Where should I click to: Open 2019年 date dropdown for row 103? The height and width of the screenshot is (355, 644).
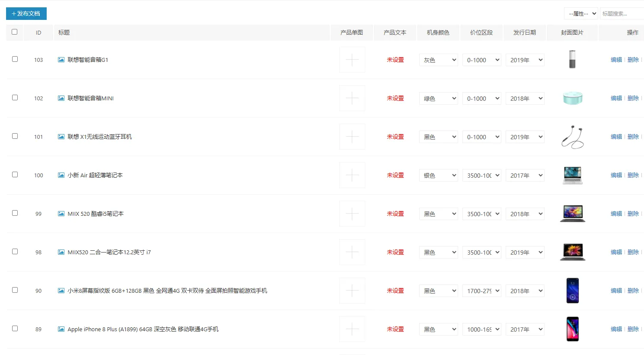[525, 60]
